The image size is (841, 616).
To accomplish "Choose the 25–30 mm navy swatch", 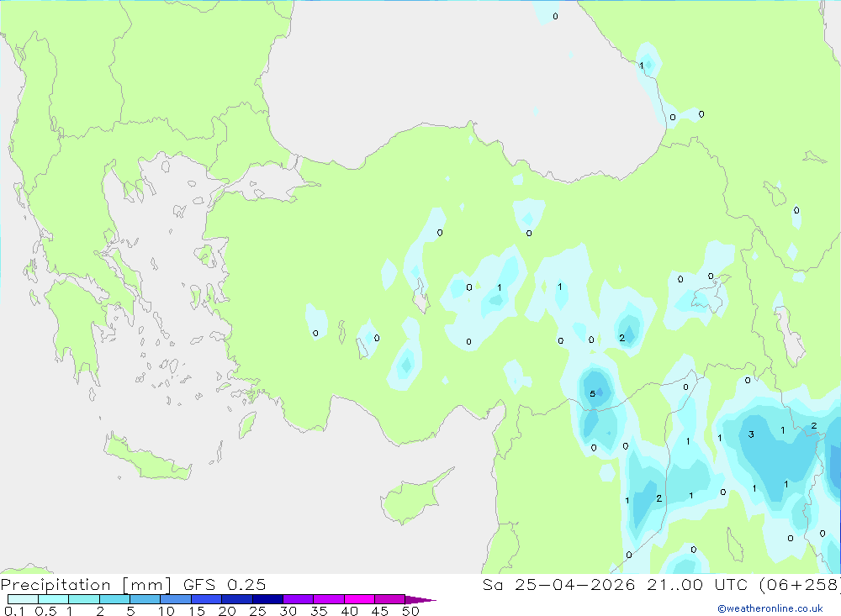I will [267, 599].
